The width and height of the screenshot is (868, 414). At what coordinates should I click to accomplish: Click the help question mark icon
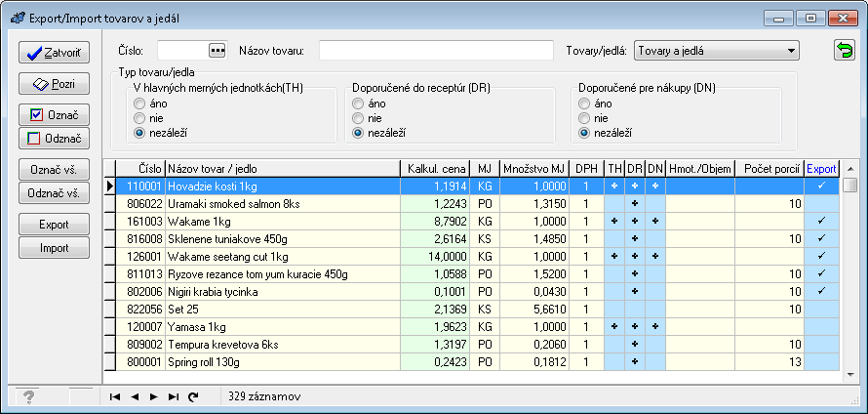(x=30, y=396)
